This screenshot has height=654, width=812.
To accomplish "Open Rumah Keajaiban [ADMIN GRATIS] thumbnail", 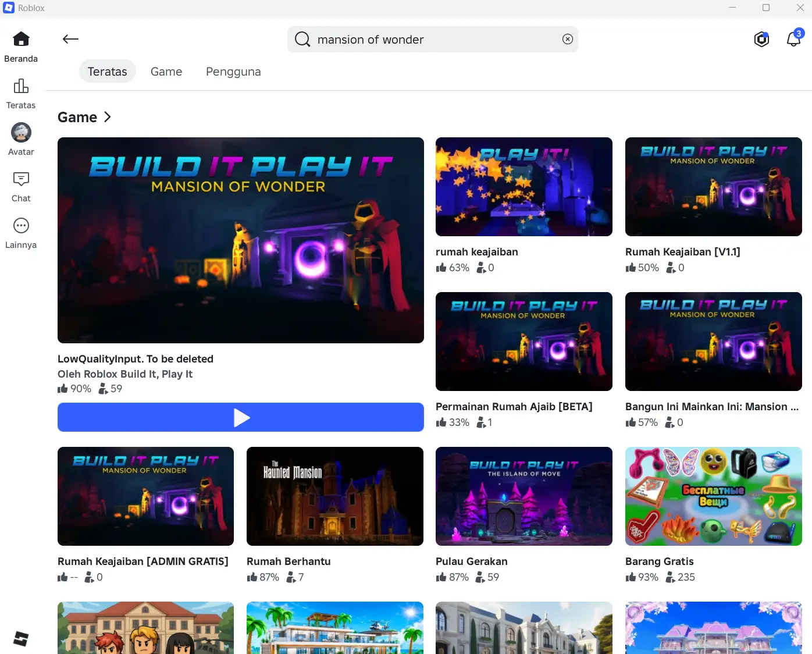I will coord(145,496).
